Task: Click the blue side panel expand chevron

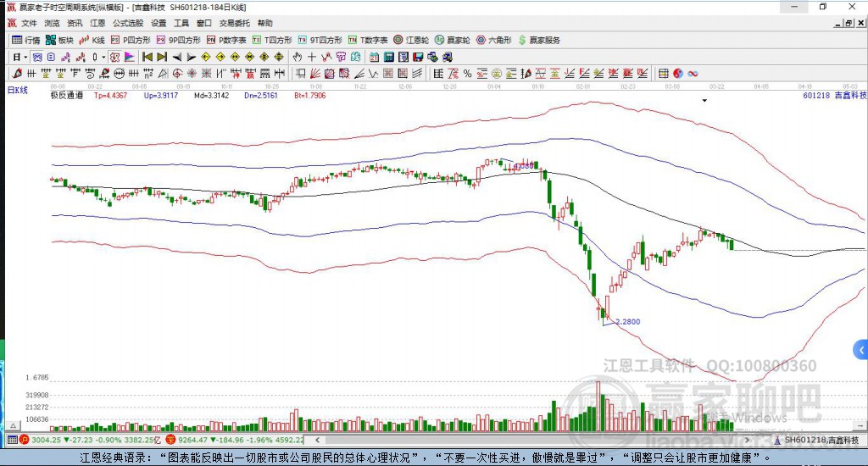Action: click(x=861, y=350)
